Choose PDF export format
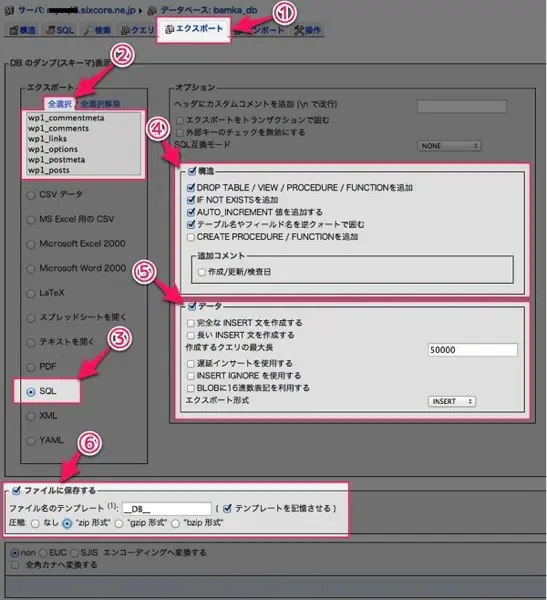 31,367
